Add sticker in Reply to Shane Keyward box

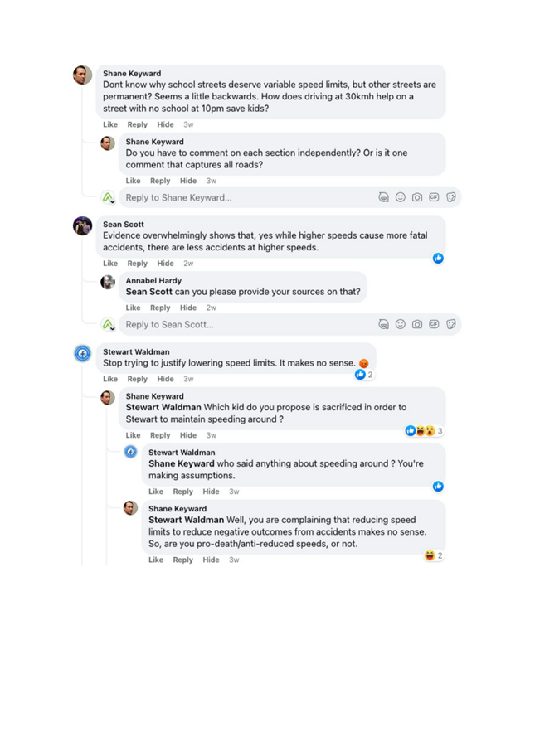coord(451,197)
